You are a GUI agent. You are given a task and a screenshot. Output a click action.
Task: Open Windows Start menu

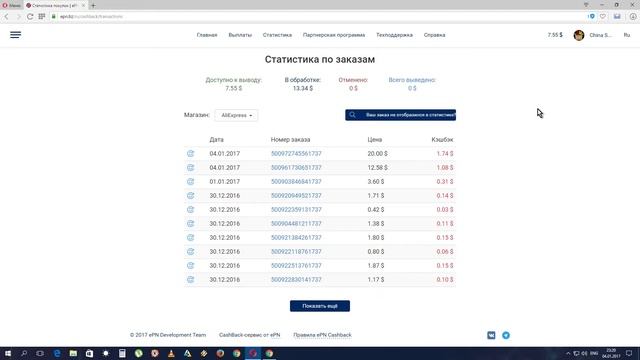pos(8,353)
